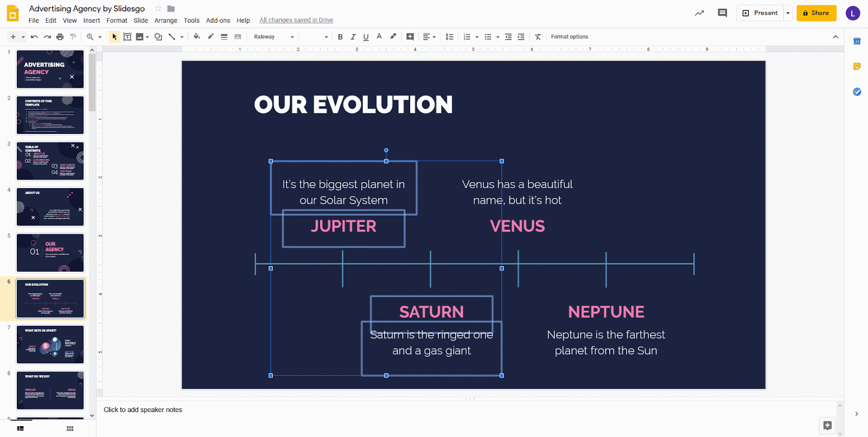Toggle the numbered list
This screenshot has height=437, width=868.
[x=467, y=37]
